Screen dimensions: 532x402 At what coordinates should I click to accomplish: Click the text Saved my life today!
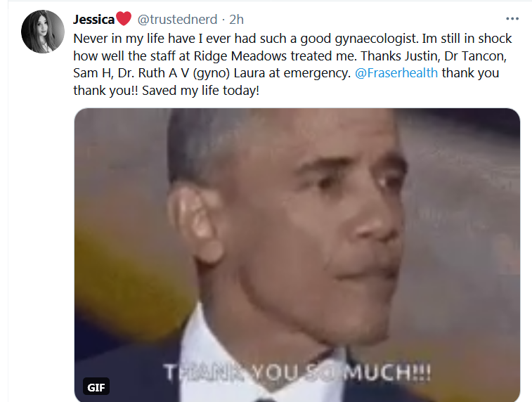coord(200,91)
